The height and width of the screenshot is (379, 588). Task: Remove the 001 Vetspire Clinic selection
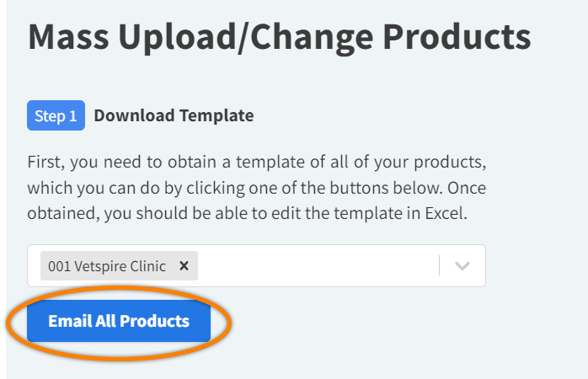click(x=184, y=266)
